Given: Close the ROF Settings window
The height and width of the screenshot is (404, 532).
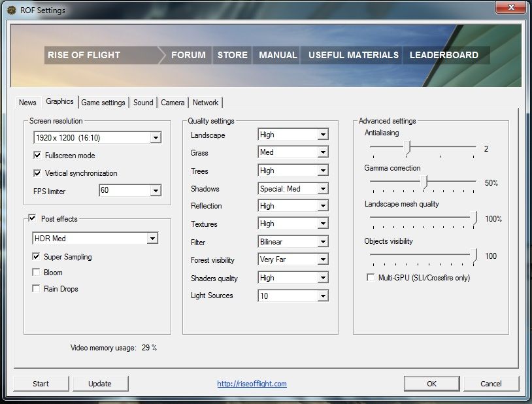Looking at the screenshot, I should (x=511, y=7).
